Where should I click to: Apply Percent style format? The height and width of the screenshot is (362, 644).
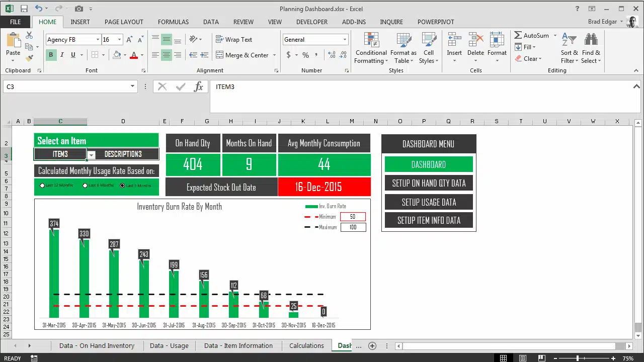305,55
